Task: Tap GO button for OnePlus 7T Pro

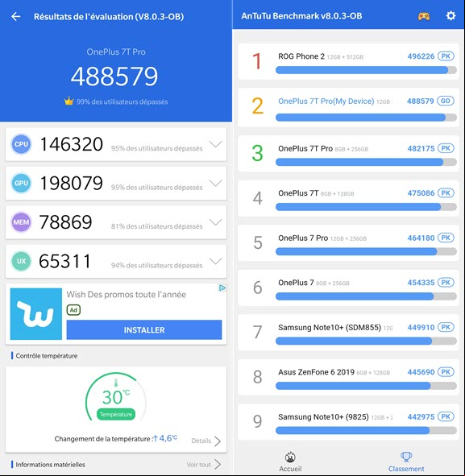Action: pos(446,101)
